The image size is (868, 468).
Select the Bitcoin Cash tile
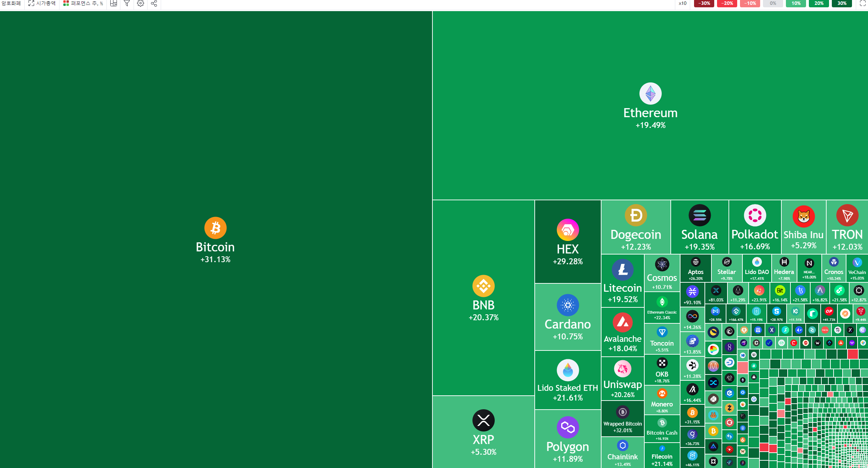click(x=662, y=429)
